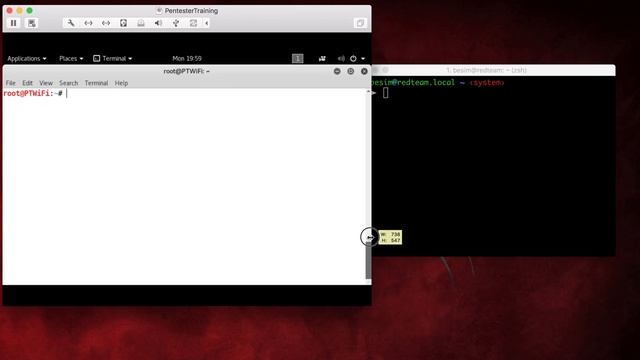
Task: Open the Search menu in the terminal
Action: [x=68, y=83]
